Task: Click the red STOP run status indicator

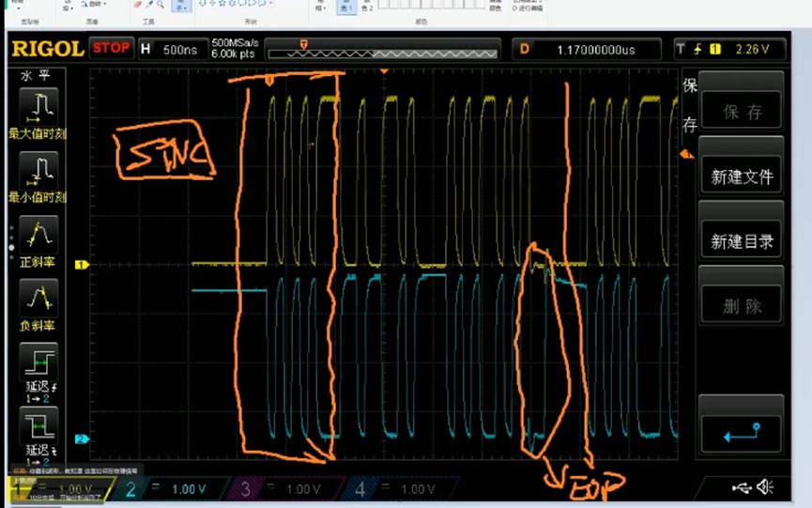Action: (112, 48)
